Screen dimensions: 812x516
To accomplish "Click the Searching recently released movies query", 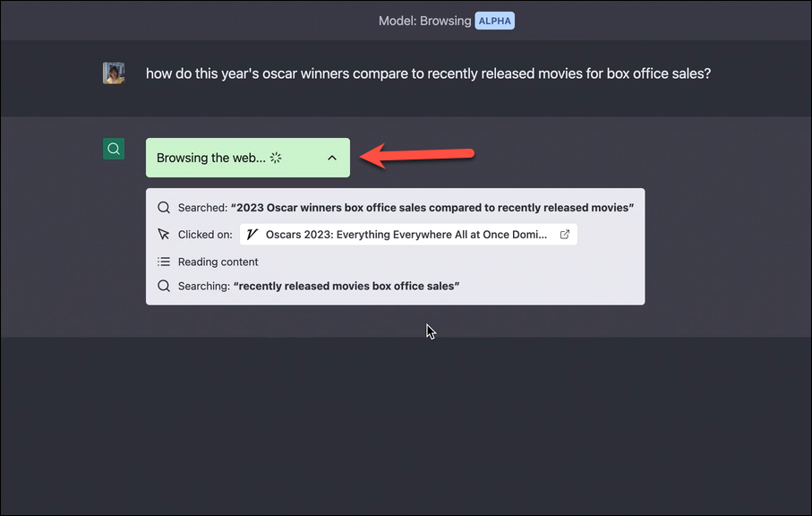I will click(x=346, y=286).
